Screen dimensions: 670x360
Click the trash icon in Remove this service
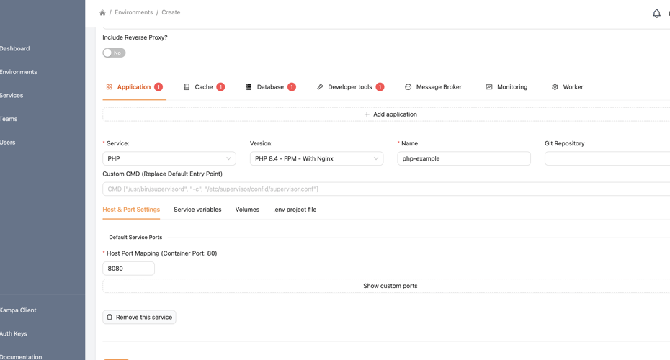pos(109,317)
